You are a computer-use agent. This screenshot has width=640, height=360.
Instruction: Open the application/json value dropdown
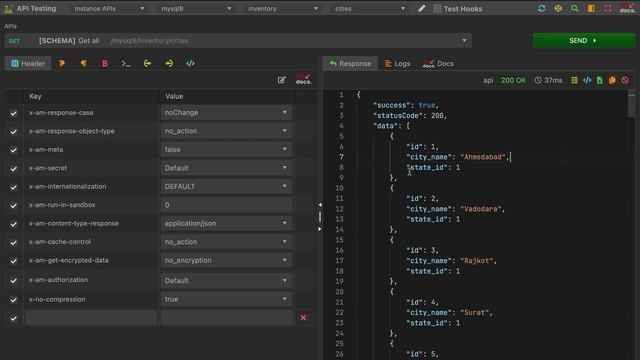tap(227, 223)
